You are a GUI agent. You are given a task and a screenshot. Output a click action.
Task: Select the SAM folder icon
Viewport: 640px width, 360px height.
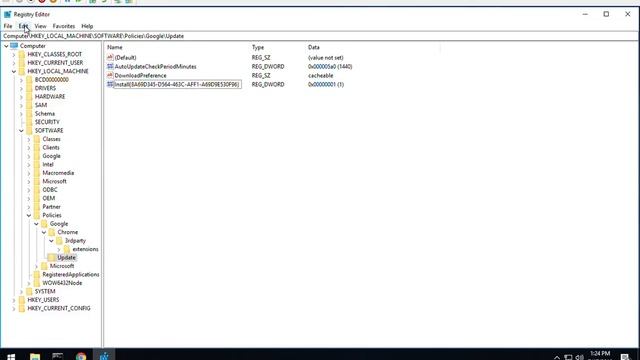[29, 105]
